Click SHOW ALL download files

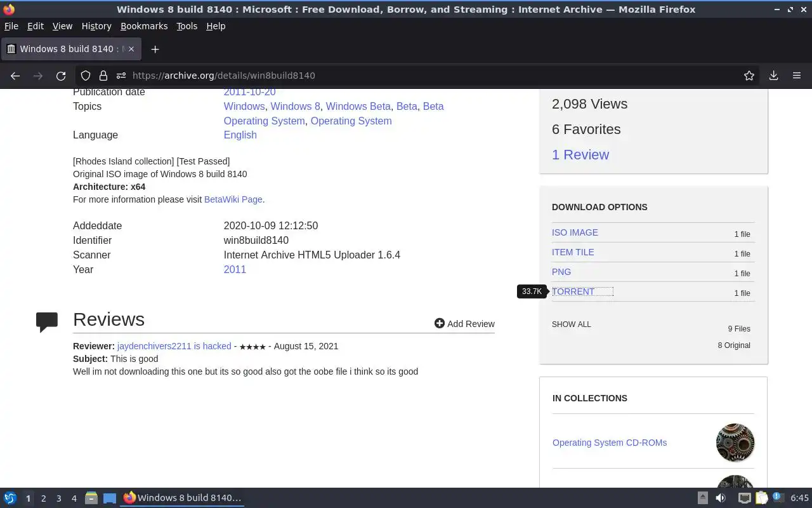tap(572, 324)
